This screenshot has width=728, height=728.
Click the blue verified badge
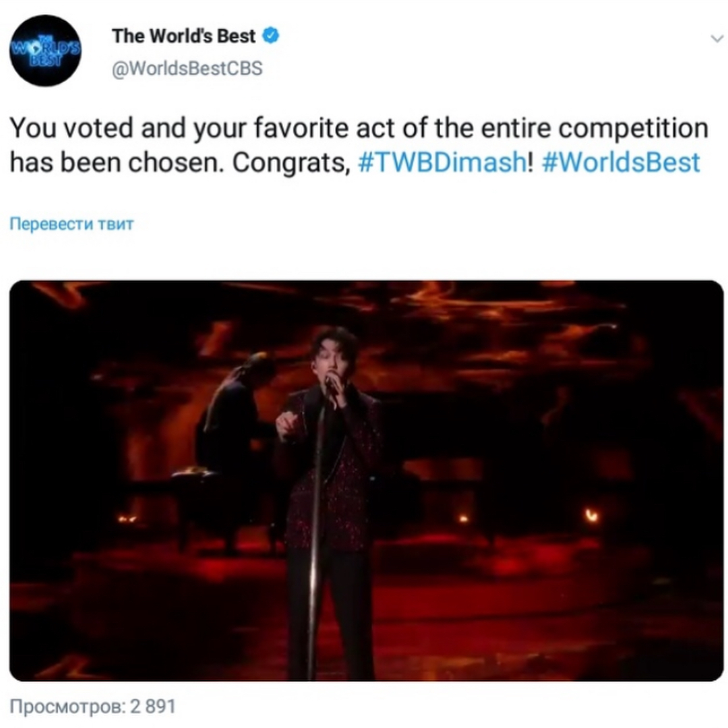271,35
